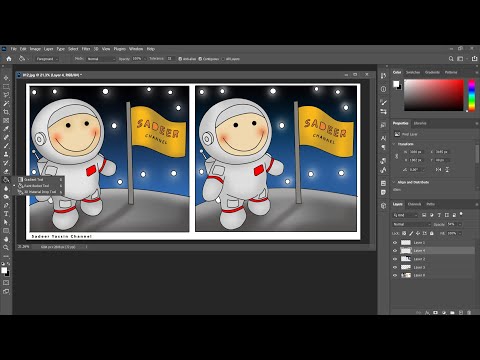Open the Foreground fill source dropdown
The width and height of the screenshot is (480, 360).
[47, 59]
